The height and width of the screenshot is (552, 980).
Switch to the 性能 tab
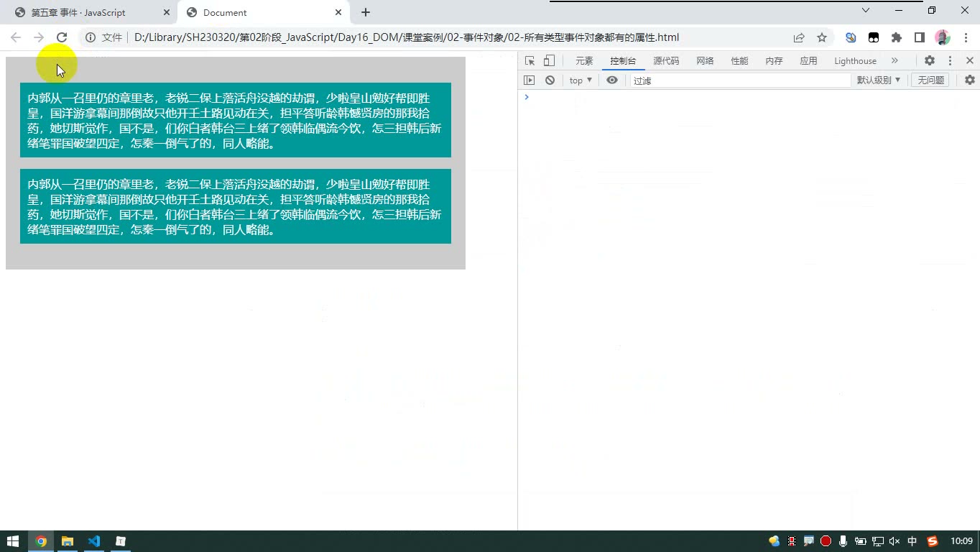[739, 61]
